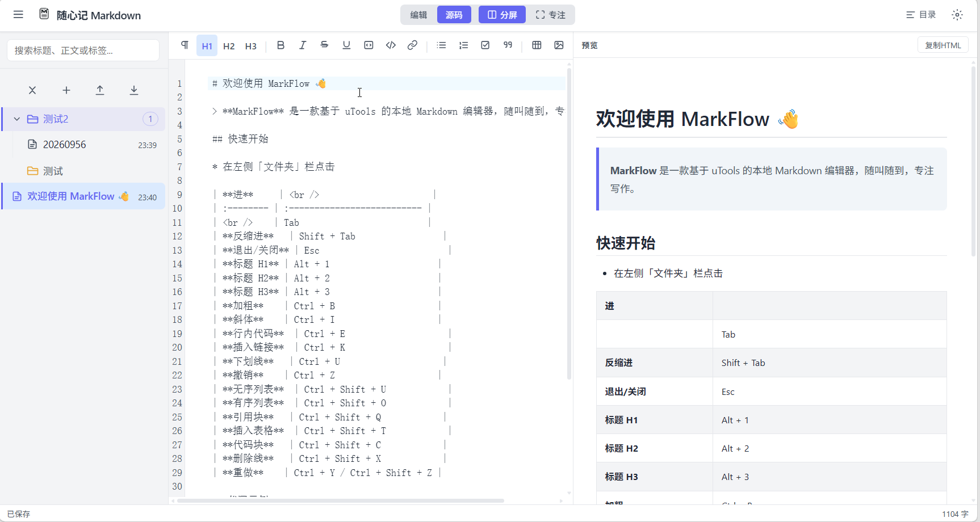
Task: Select the paragraph format icon
Action: click(x=185, y=45)
